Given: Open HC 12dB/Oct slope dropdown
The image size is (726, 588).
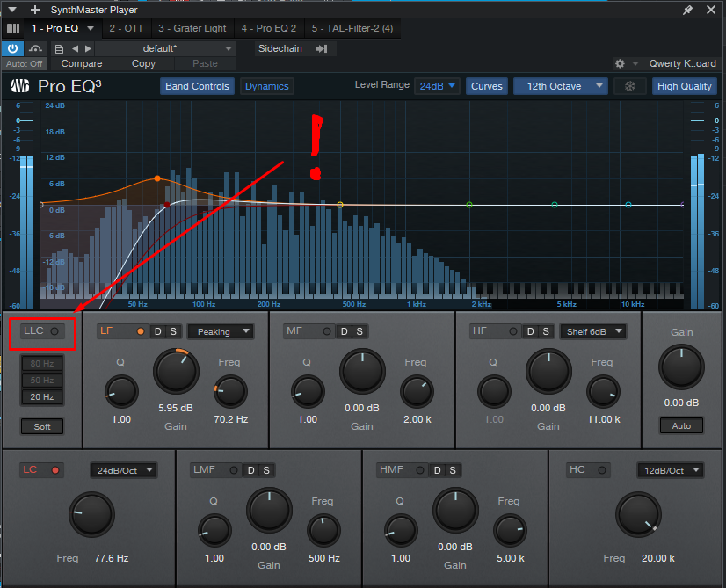Looking at the screenshot, I should (671, 470).
